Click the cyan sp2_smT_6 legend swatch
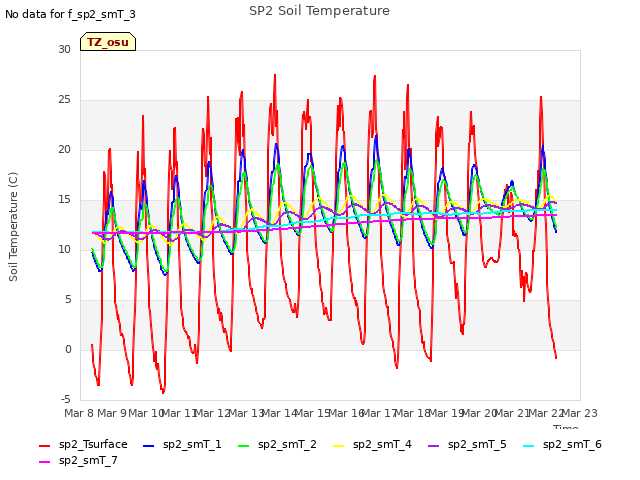 528,446
